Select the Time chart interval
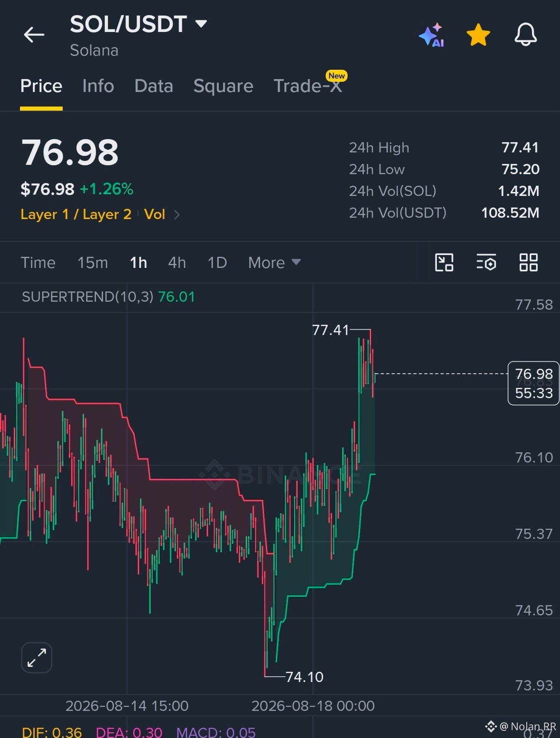 38,263
